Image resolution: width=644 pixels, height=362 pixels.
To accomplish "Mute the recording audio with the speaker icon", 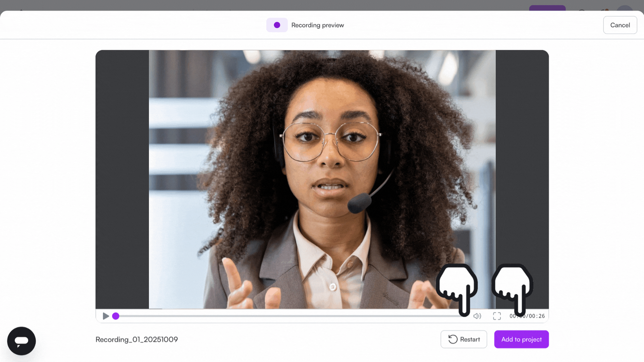I will pos(477,316).
